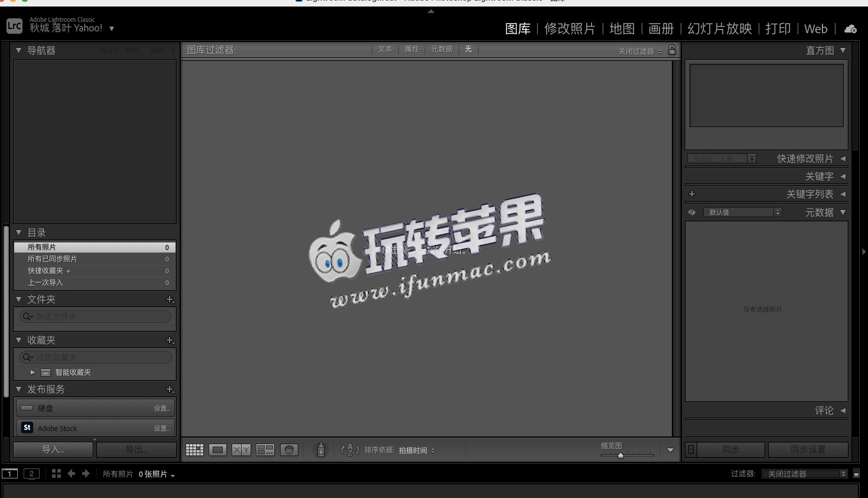
Task: Add publish service with plus icon
Action: 170,390
